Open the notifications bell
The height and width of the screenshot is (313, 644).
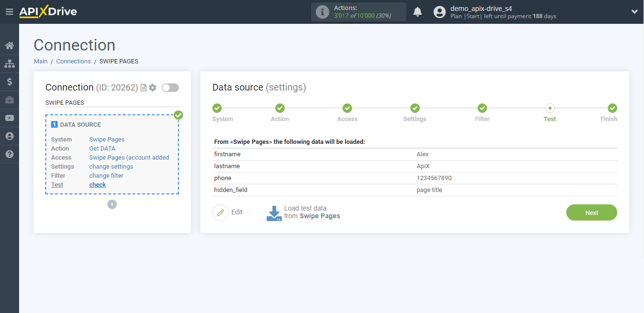(417, 12)
